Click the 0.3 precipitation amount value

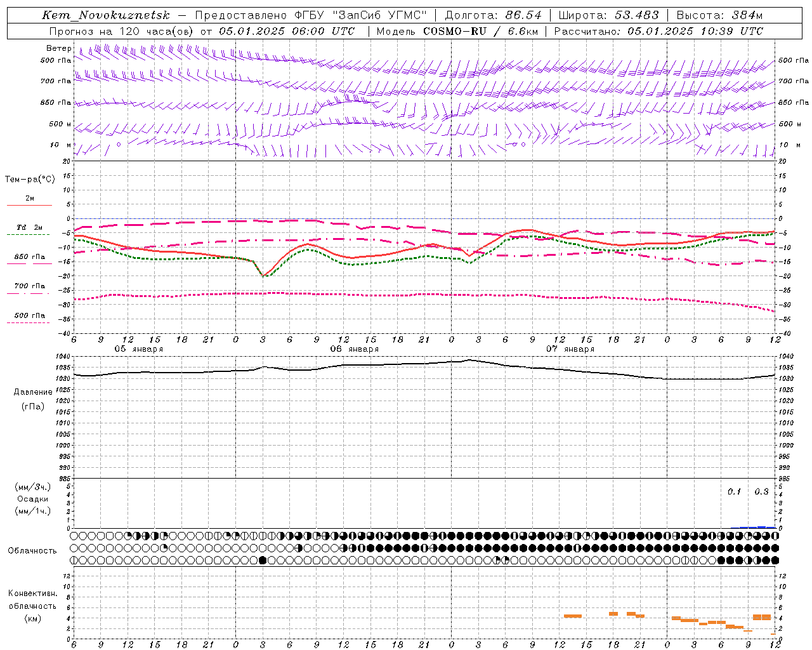point(761,492)
